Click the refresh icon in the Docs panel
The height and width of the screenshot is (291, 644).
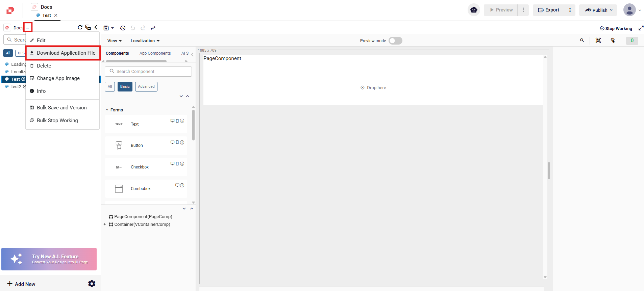80,27
